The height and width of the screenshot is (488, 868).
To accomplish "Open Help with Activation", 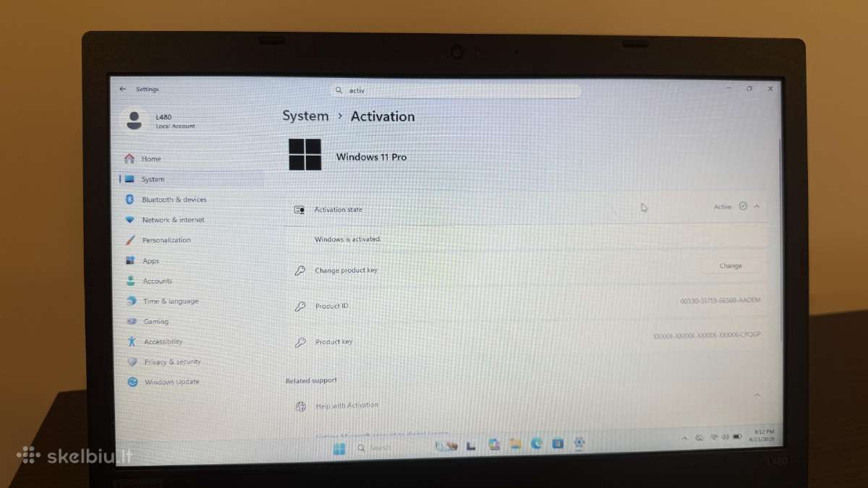I will (346, 406).
